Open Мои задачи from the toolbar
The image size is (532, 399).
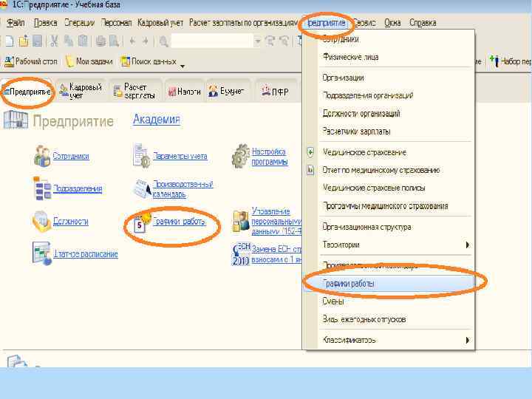click(89, 61)
